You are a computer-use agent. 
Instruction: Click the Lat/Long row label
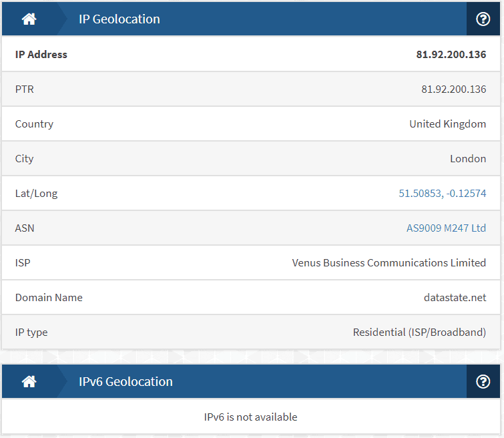pyautogui.click(x=36, y=193)
